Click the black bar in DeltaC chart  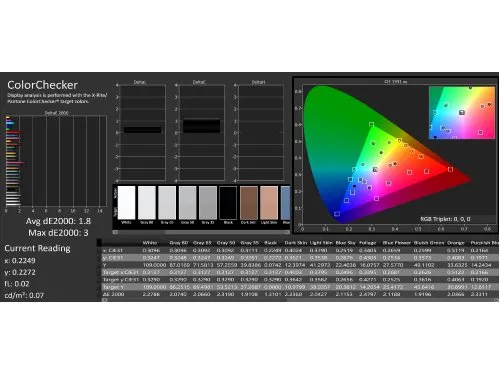point(202,126)
